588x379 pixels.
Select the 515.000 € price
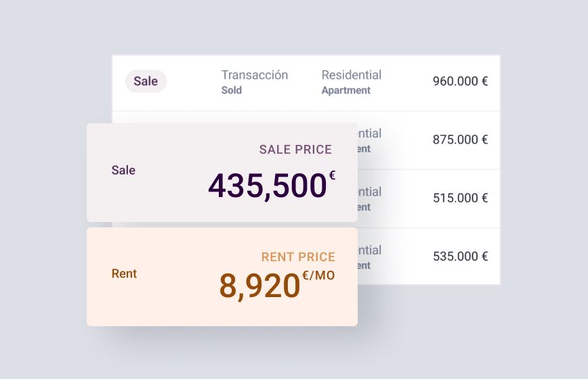pyautogui.click(x=460, y=198)
